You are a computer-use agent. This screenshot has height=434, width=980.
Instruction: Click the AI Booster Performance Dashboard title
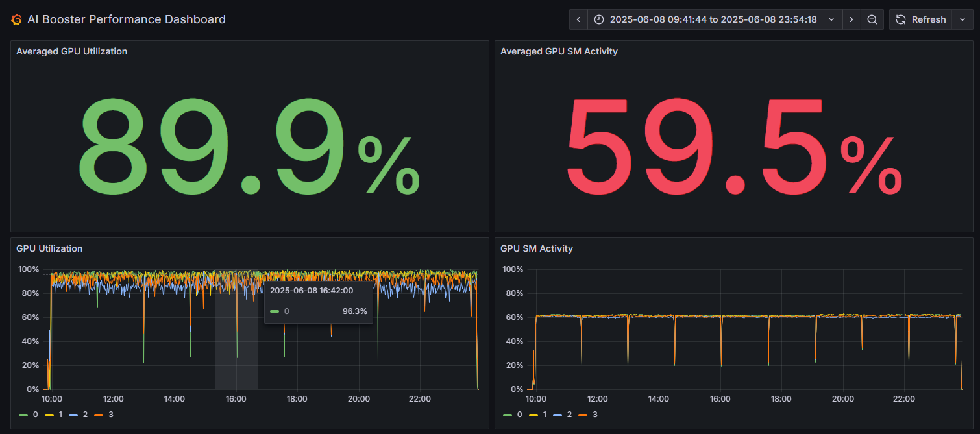(x=127, y=19)
